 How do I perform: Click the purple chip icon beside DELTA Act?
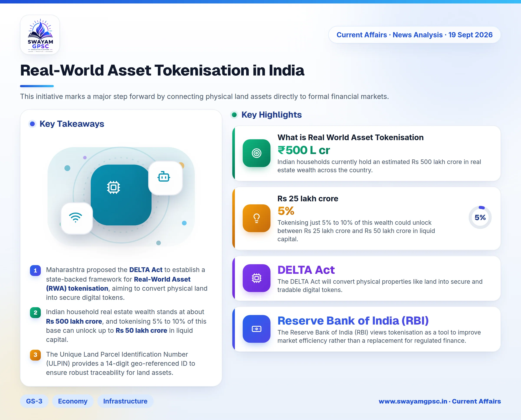click(256, 278)
